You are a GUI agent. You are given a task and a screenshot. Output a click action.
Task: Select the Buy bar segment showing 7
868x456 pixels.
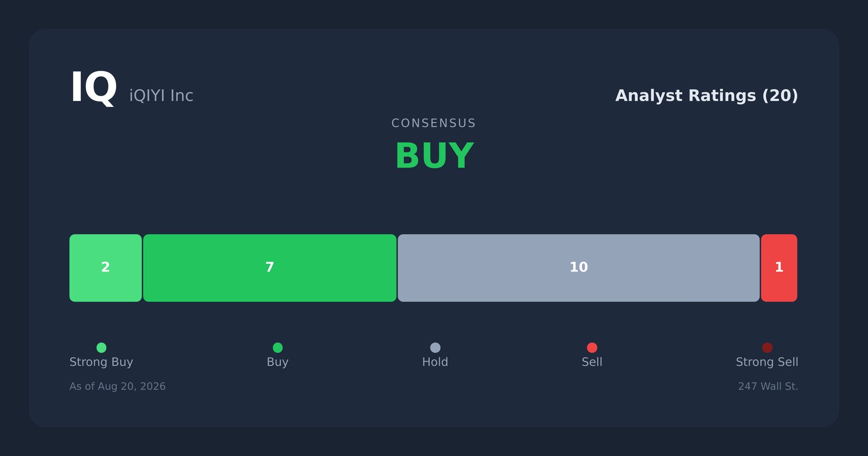point(270,268)
